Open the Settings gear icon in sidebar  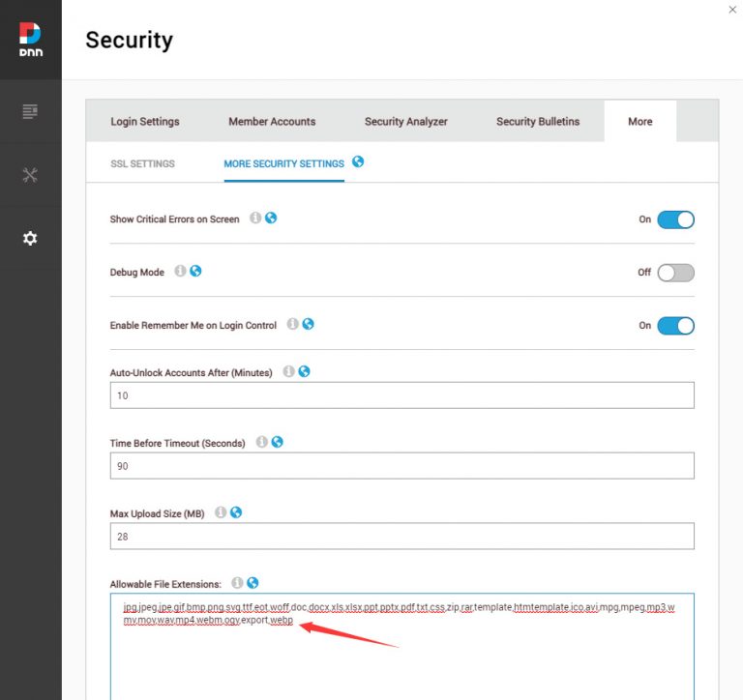tap(30, 238)
